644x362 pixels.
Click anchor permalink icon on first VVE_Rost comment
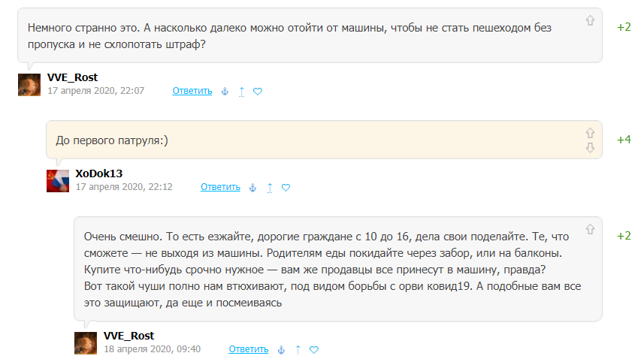click(224, 92)
